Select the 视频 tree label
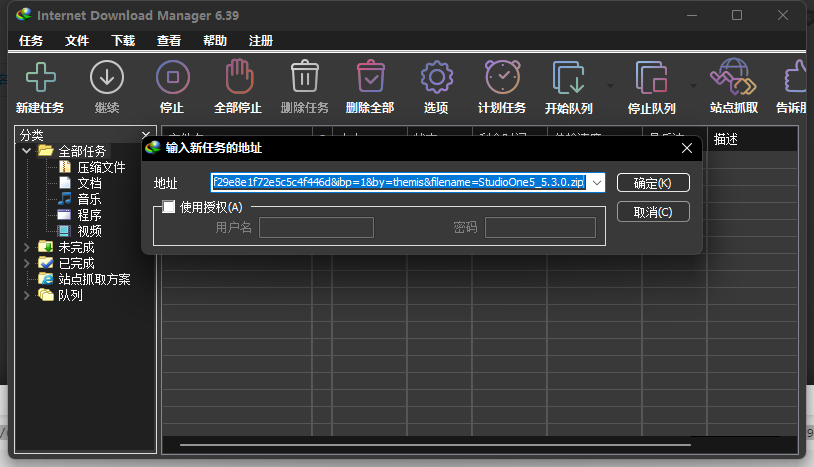The height and width of the screenshot is (467, 814). click(89, 231)
